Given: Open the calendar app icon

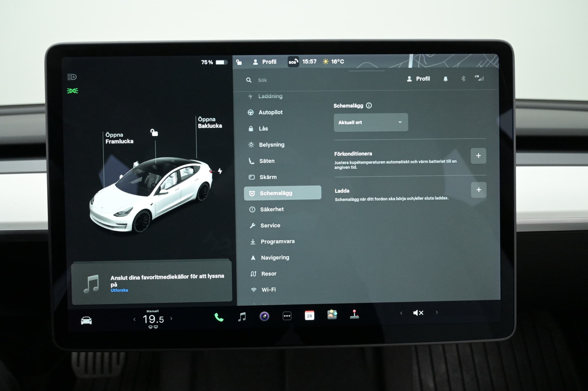Looking at the screenshot, I should (309, 316).
